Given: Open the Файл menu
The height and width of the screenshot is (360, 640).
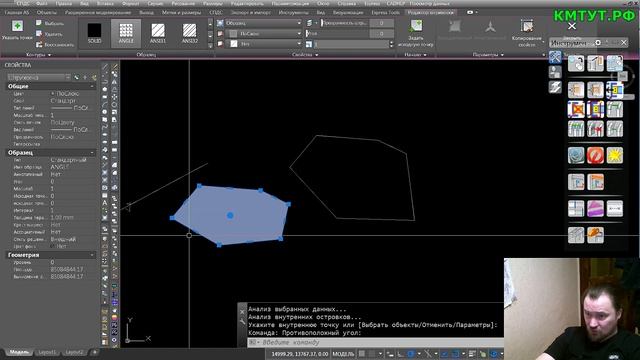Looking at the screenshot, I should 42,3.
